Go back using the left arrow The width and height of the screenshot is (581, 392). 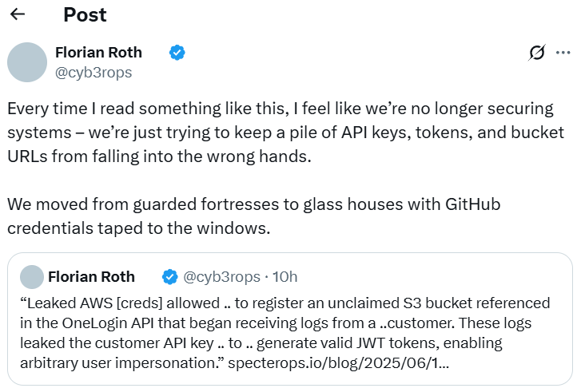pyautogui.click(x=18, y=14)
